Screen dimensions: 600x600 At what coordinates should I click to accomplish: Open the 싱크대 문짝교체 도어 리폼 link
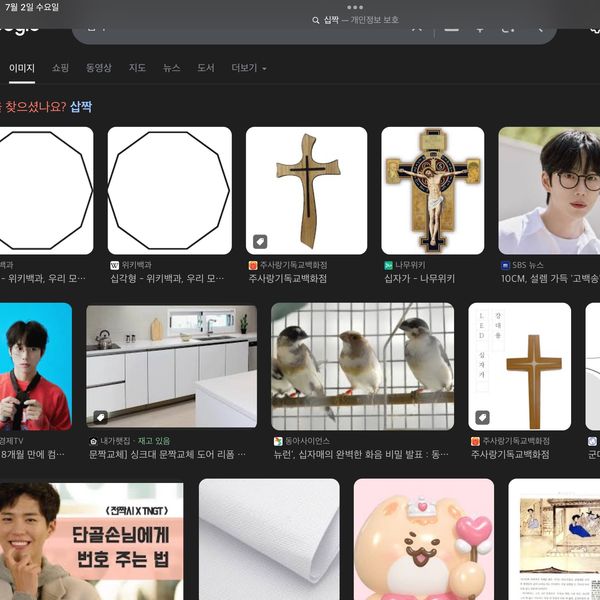click(x=167, y=455)
